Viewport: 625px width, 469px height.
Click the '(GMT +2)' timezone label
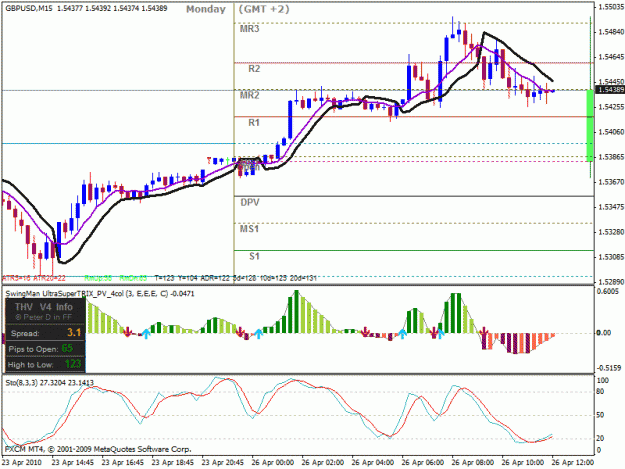[264, 9]
